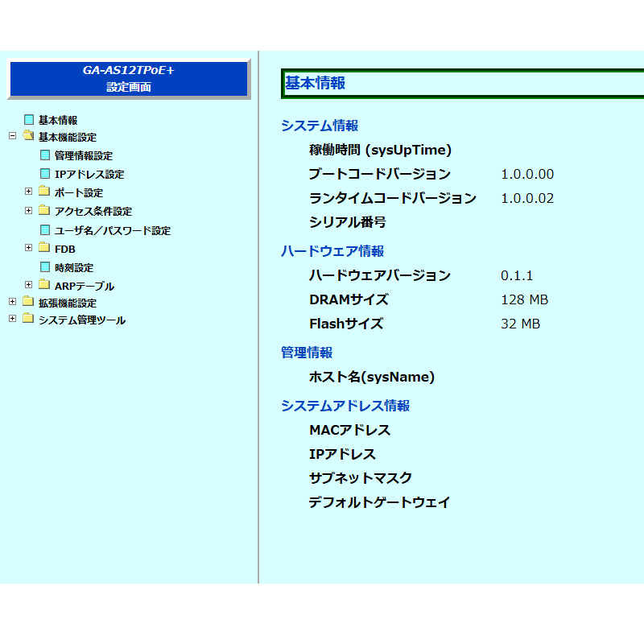Select 時刻設定 in the sidebar
Image resolution: width=644 pixels, height=644 pixels.
74,267
